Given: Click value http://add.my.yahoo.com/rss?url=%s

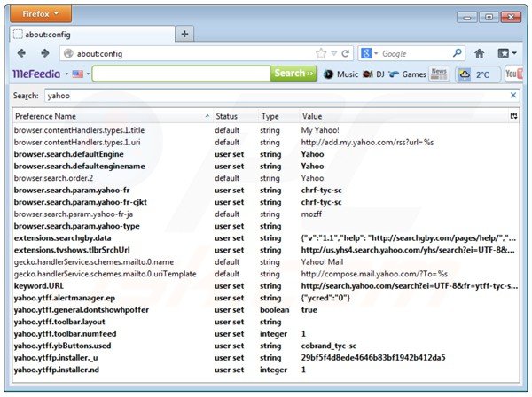Looking at the screenshot, I should [367, 142].
